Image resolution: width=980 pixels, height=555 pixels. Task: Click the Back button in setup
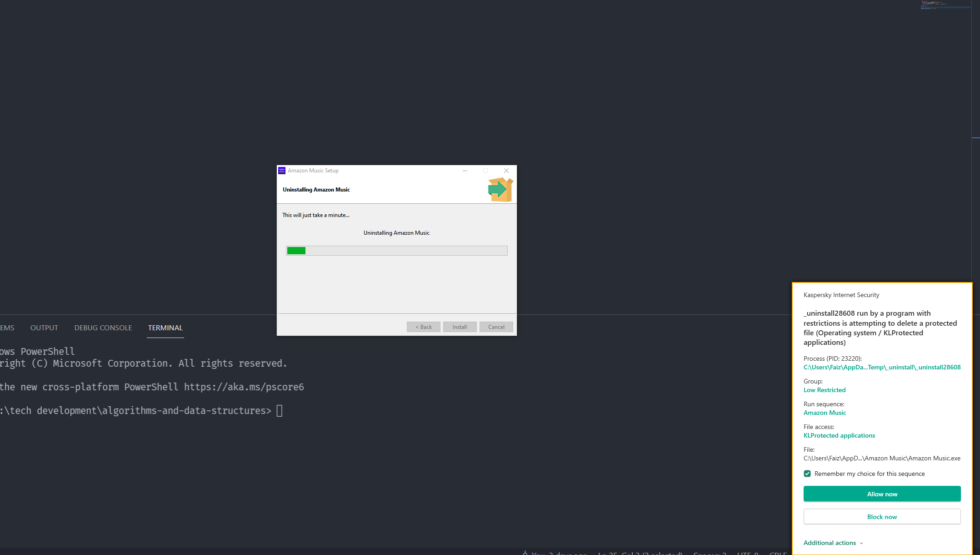coord(423,327)
